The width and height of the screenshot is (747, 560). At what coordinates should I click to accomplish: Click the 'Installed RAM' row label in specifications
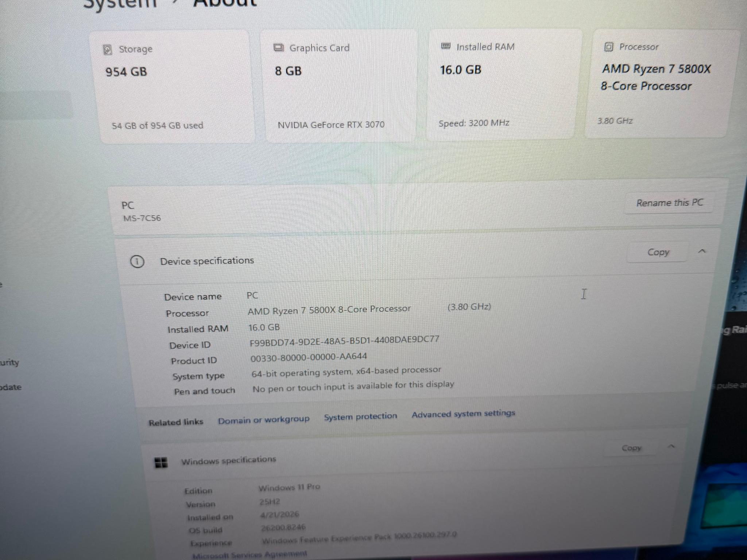(x=198, y=329)
